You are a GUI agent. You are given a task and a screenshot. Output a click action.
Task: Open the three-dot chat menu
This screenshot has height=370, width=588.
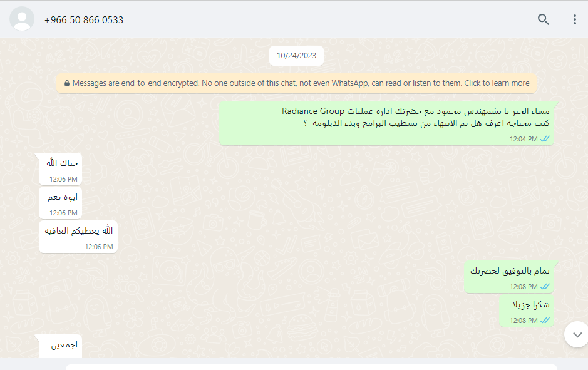574,19
